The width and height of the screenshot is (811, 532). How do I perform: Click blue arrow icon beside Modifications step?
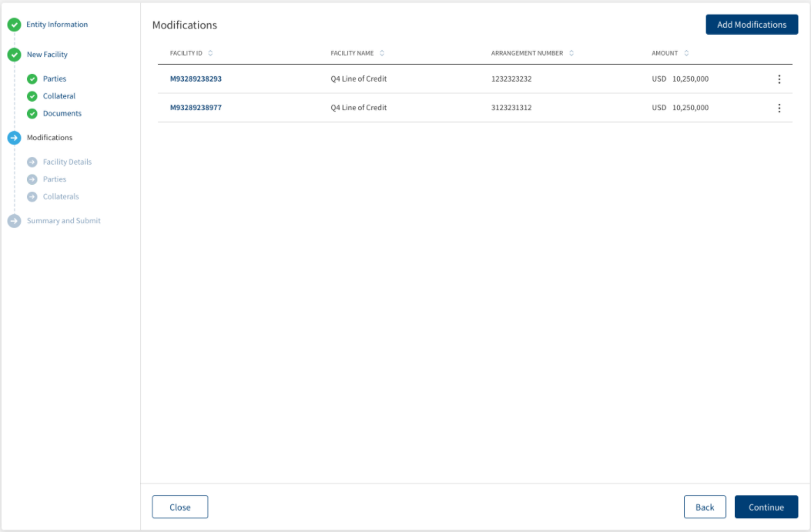pyautogui.click(x=15, y=138)
